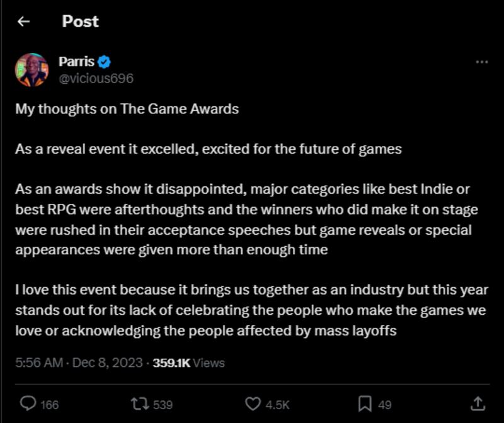The width and height of the screenshot is (504, 423).
Task: Click the 166 replies count
Action: [x=50, y=404]
